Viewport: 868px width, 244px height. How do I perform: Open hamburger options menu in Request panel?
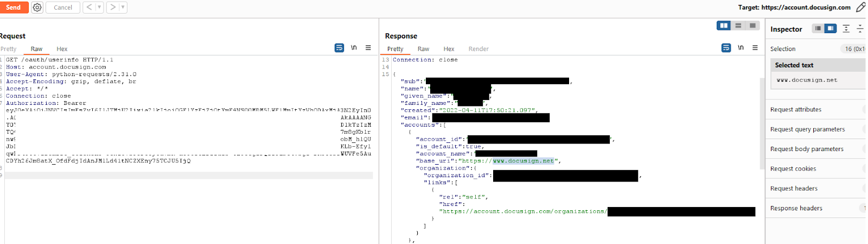click(x=368, y=48)
